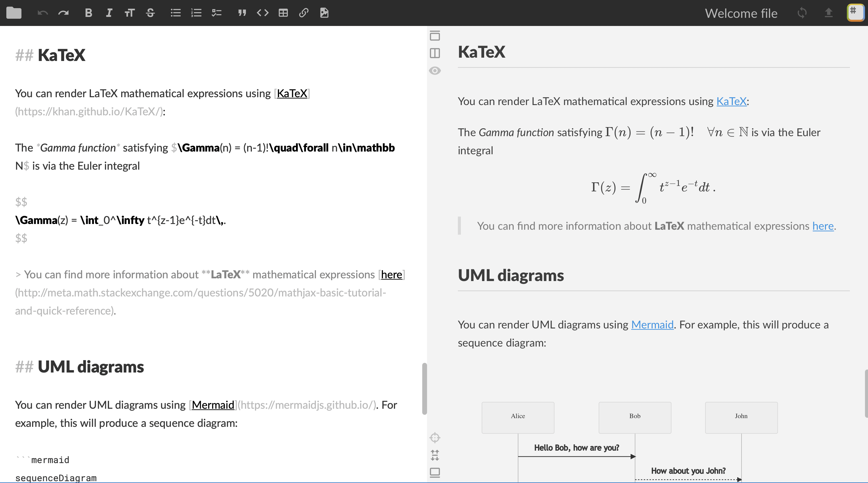Click the meta.math.stackexchange.com URL in editor
This screenshot has height=483, width=868.
pos(201,302)
